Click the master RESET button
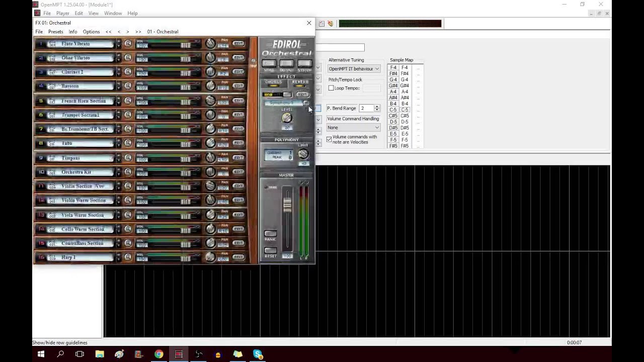Screen dimensions: 644x362 tap(271, 250)
